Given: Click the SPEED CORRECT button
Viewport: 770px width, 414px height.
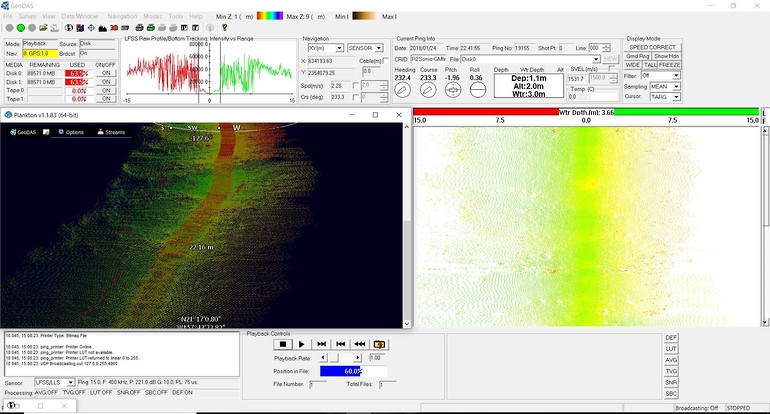Looking at the screenshot, I should click(x=652, y=47).
